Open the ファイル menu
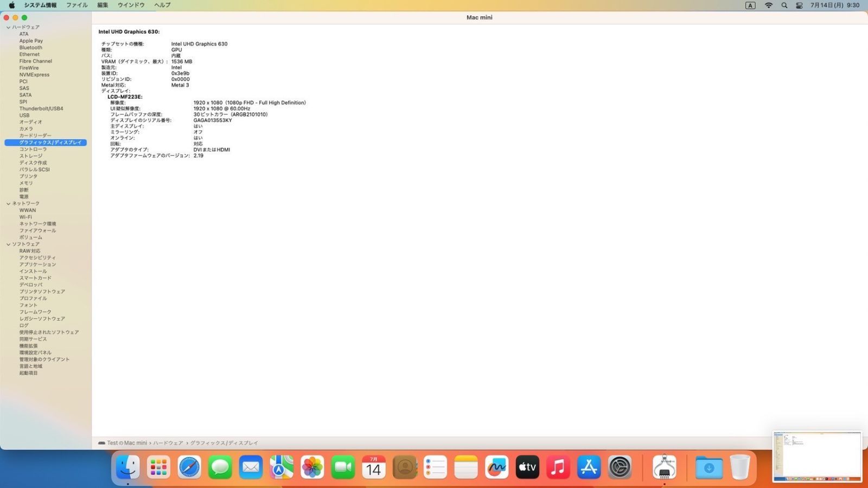The height and width of the screenshot is (488, 868). (76, 5)
